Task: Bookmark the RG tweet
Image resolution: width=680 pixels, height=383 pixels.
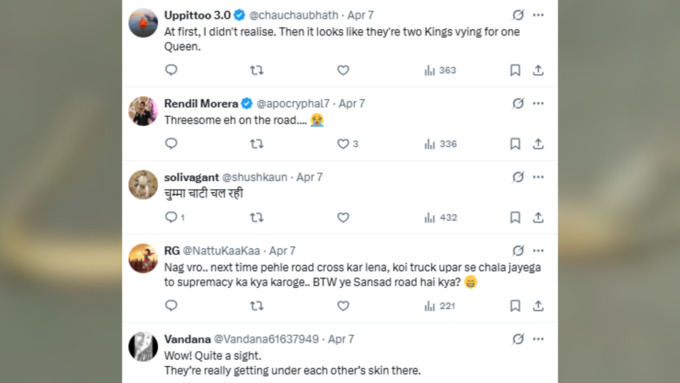Action: pyautogui.click(x=515, y=306)
